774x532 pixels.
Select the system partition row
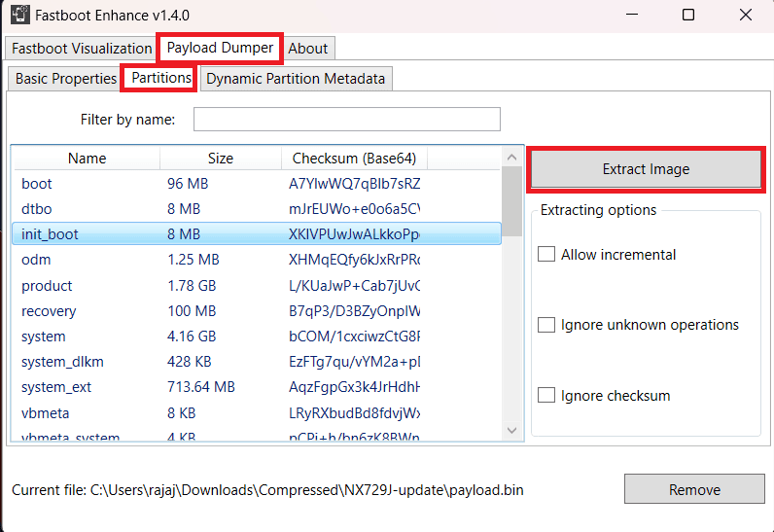point(257,337)
